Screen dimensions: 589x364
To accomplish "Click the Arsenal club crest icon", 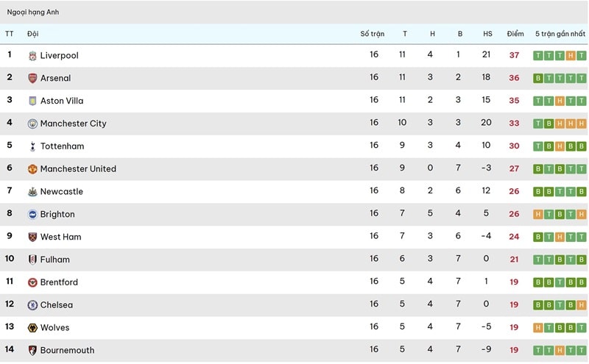I will (32, 78).
